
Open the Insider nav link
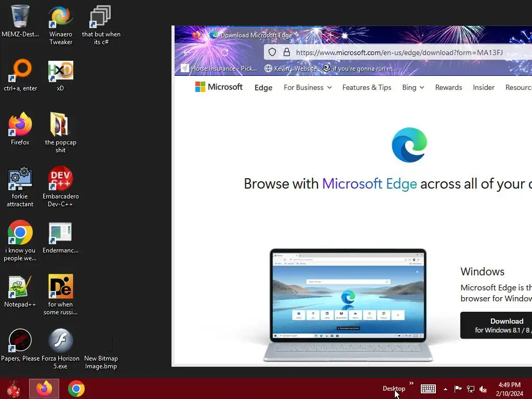pyautogui.click(x=484, y=87)
